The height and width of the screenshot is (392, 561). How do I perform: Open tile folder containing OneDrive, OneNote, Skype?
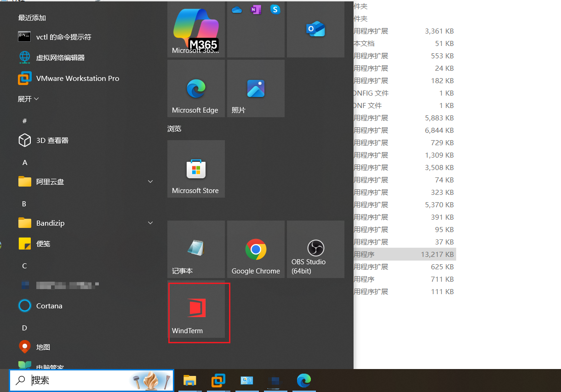[256, 29]
